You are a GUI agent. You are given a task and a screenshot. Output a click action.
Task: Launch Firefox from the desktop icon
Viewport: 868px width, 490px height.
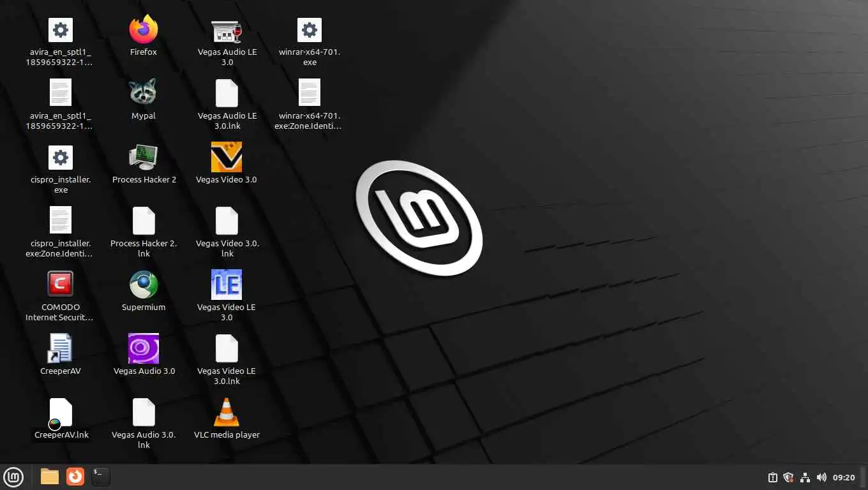pos(144,29)
